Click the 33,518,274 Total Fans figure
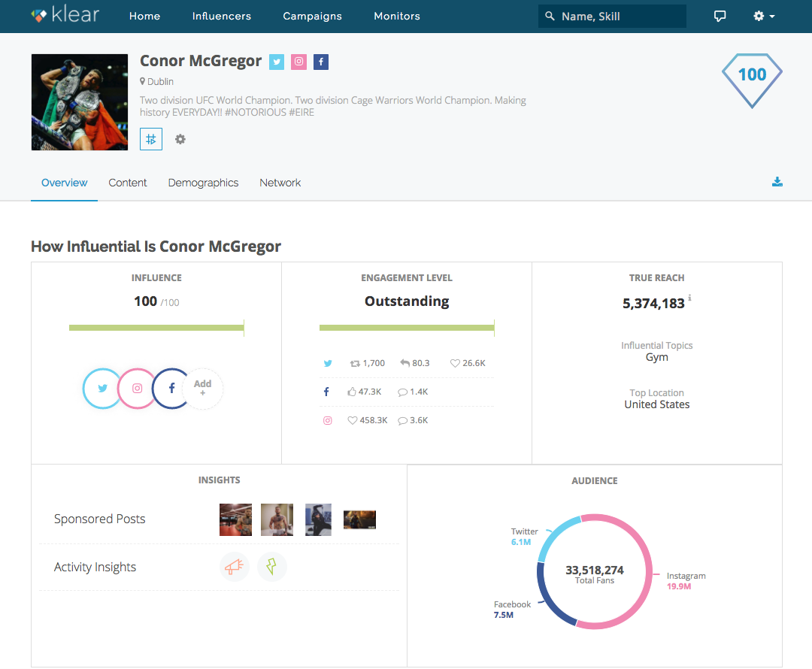The image size is (812, 669). click(595, 574)
